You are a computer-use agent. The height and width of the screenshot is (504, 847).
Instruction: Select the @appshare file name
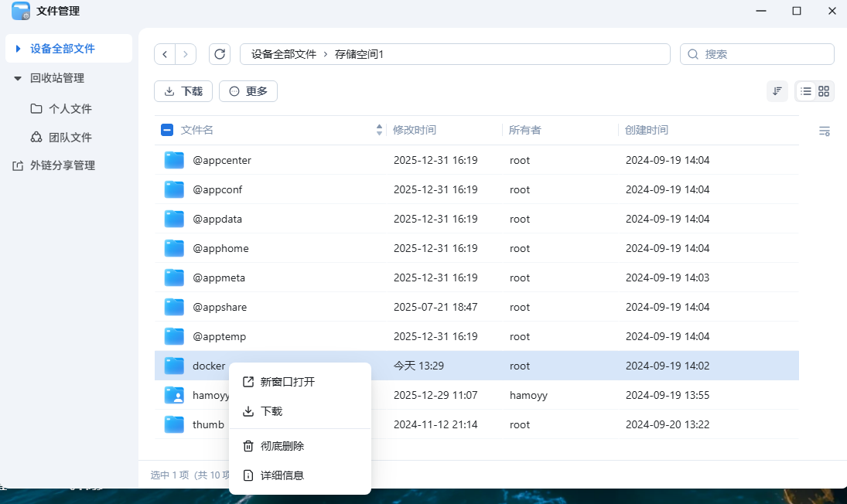click(220, 307)
